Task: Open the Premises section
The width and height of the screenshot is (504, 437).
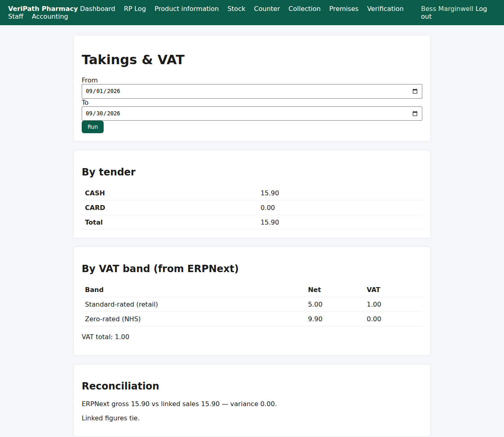Action: [x=344, y=9]
